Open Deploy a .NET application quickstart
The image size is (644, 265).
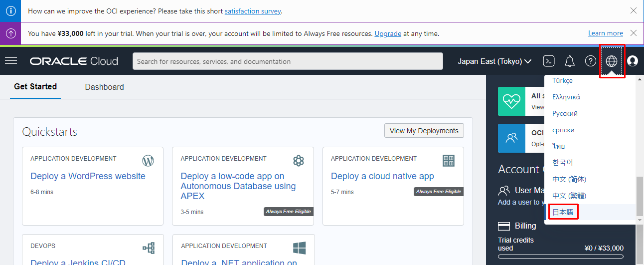tap(239, 261)
